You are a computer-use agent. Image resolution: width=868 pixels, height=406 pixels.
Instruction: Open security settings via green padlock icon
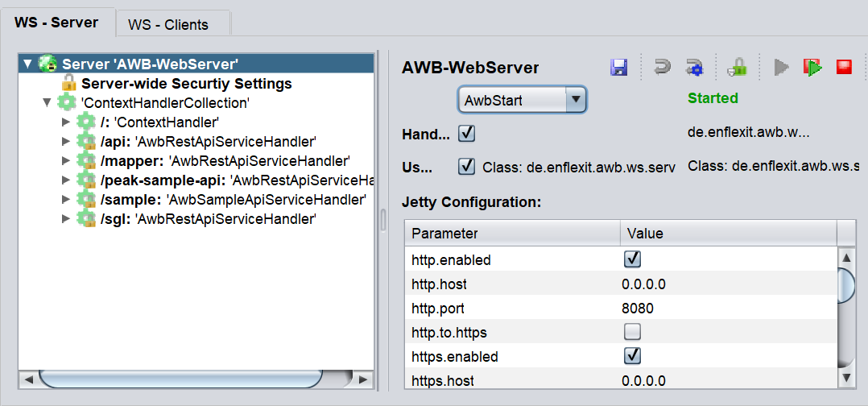736,68
